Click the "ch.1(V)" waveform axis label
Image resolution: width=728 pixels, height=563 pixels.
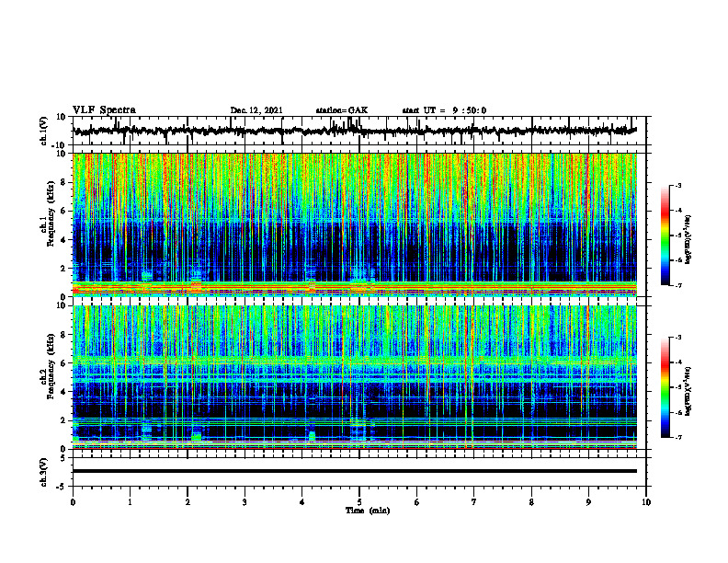(44, 131)
